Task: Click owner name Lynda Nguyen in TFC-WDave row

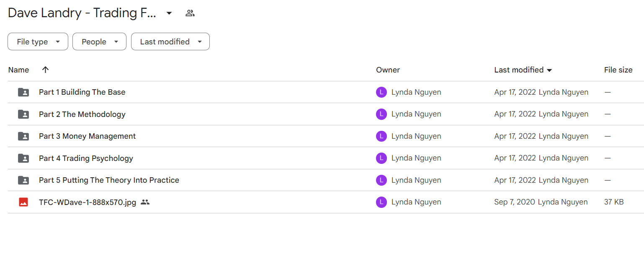Action: (x=416, y=202)
